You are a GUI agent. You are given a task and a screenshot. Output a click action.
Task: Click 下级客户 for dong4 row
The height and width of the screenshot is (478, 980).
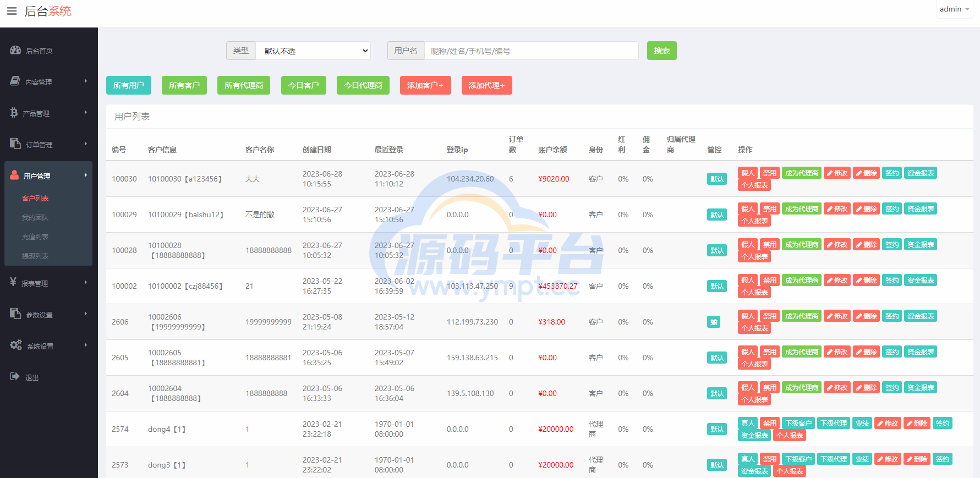pos(798,423)
